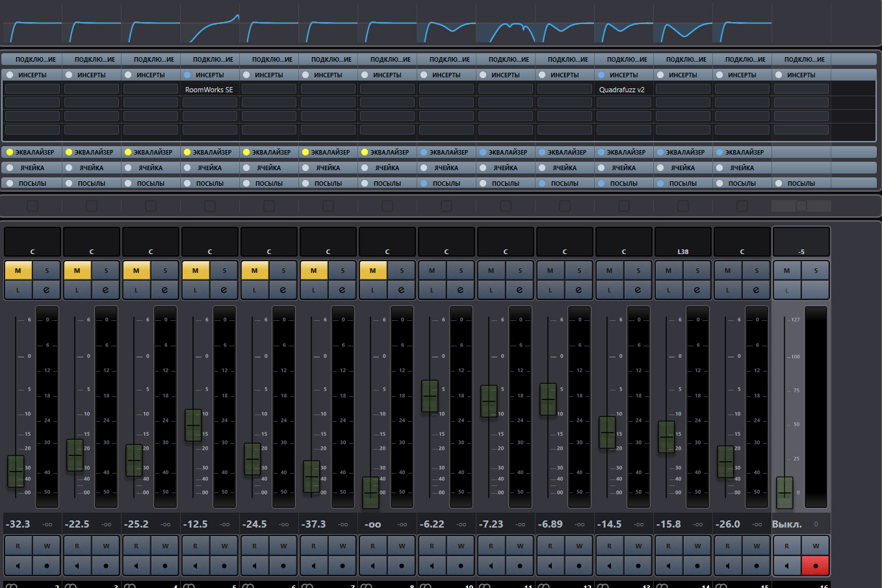Solo the channel reading -22.5
The width and height of the screenshot is (882, 588).
(106, 270)
